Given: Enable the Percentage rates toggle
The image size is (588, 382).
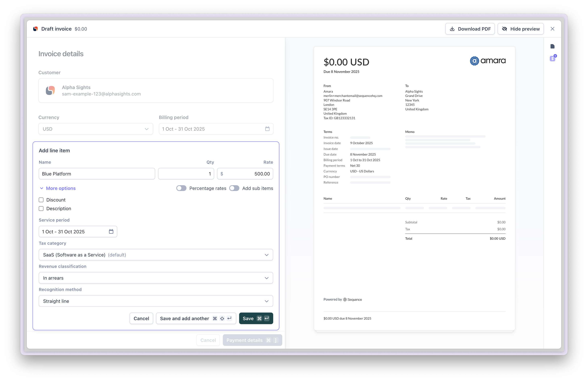Looking at the screenshot, I should point(181,188).
